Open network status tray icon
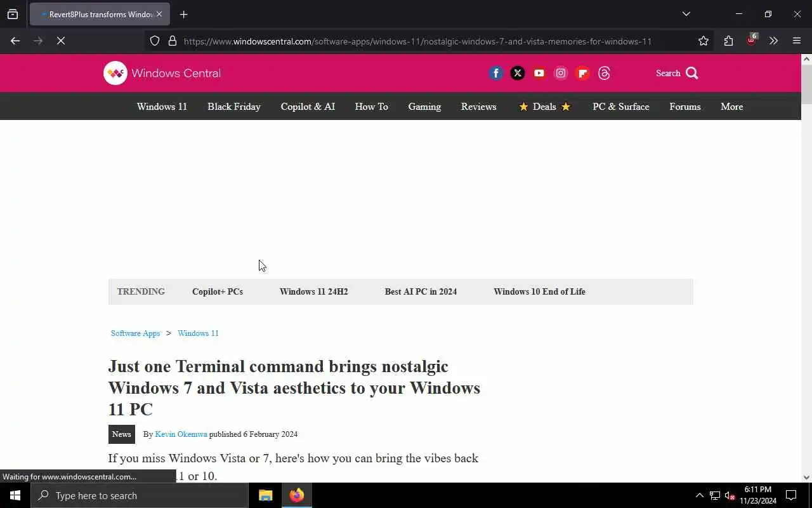The height and width of the screenshot is (508, 812). click(715, 495)
